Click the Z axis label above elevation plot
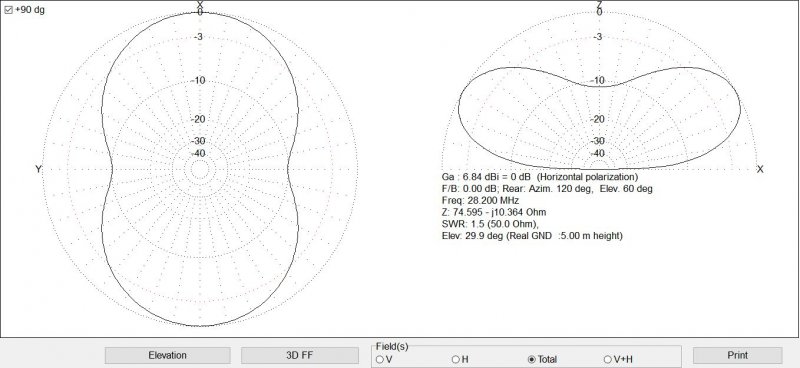 [599, 3]
